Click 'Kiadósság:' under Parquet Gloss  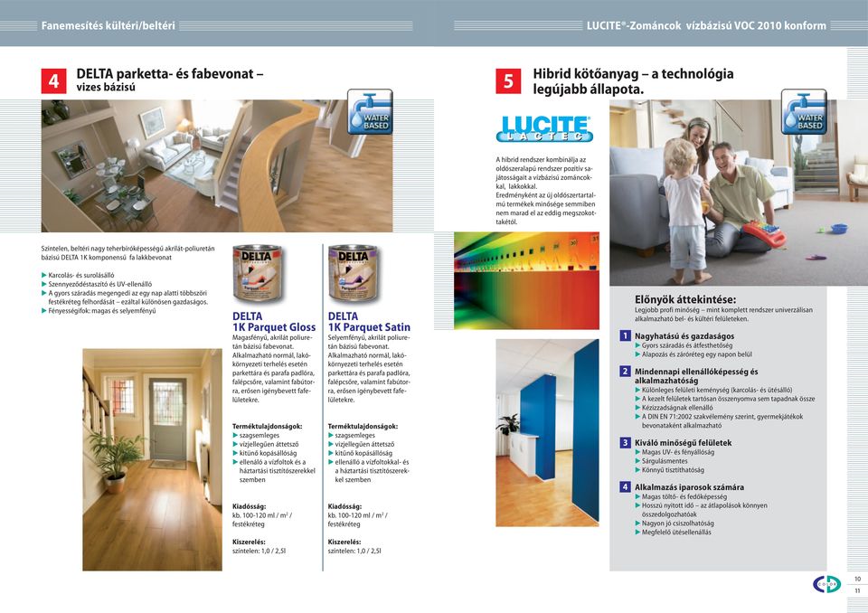coord(250,506)
